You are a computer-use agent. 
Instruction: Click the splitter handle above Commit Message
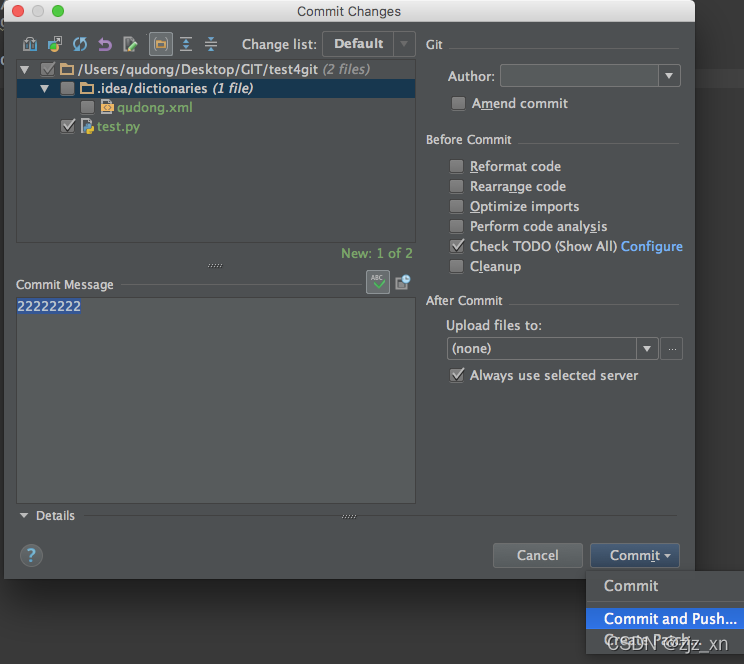point(215,265)
